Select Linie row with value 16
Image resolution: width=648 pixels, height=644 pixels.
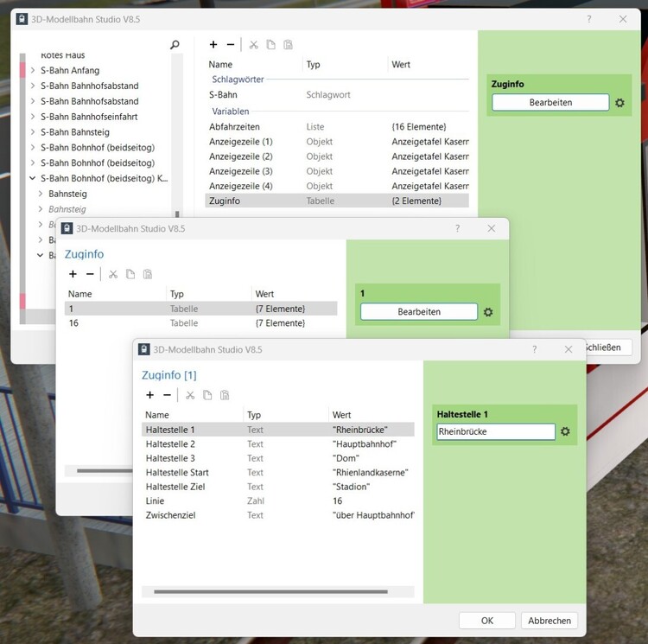tap(277, 501)
